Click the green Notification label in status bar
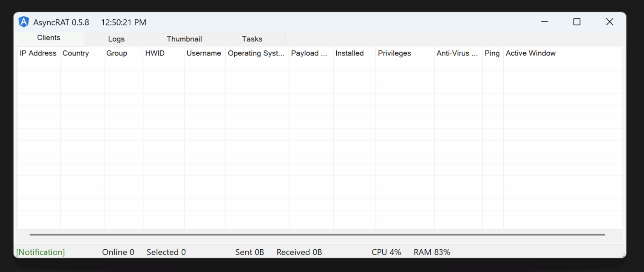This screenshot has height=272, width=644. (40, 252)
